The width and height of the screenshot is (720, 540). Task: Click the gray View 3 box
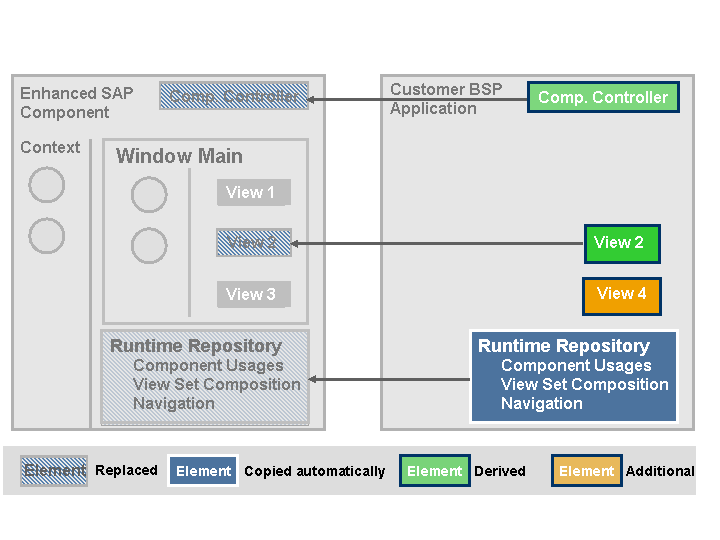pyautogui.click(x=253, y=294)
